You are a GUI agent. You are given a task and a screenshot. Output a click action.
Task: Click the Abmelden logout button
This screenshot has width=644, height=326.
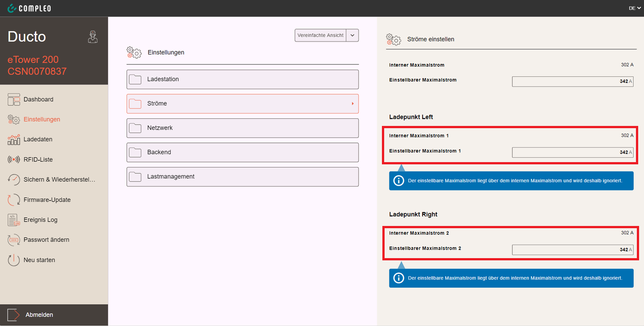(x=39, y=315)
